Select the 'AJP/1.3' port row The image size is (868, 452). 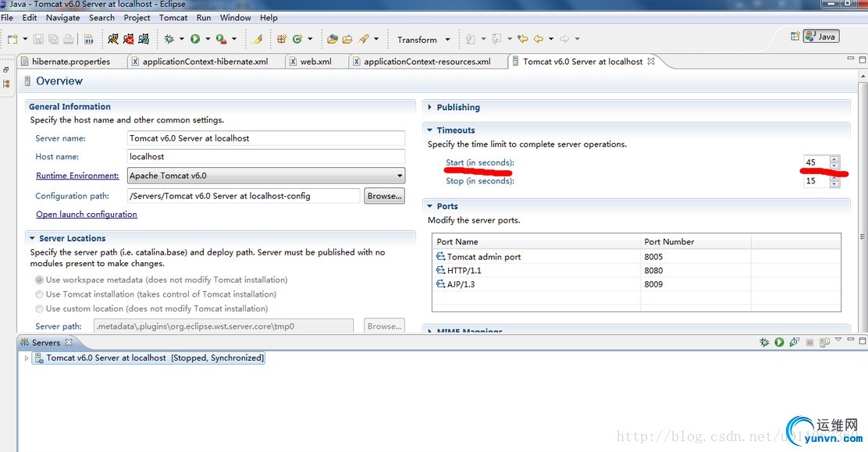pos(636,284)
